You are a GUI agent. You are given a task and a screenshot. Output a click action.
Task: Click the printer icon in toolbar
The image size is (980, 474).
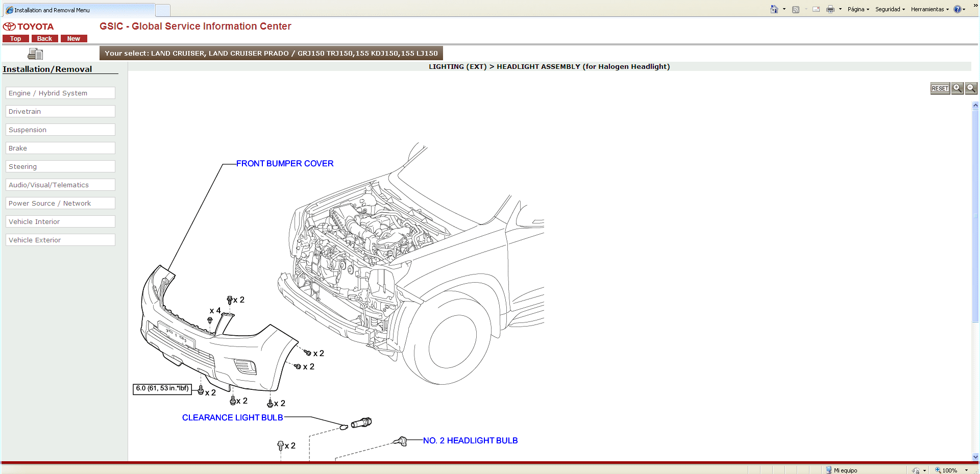(830, 9)
